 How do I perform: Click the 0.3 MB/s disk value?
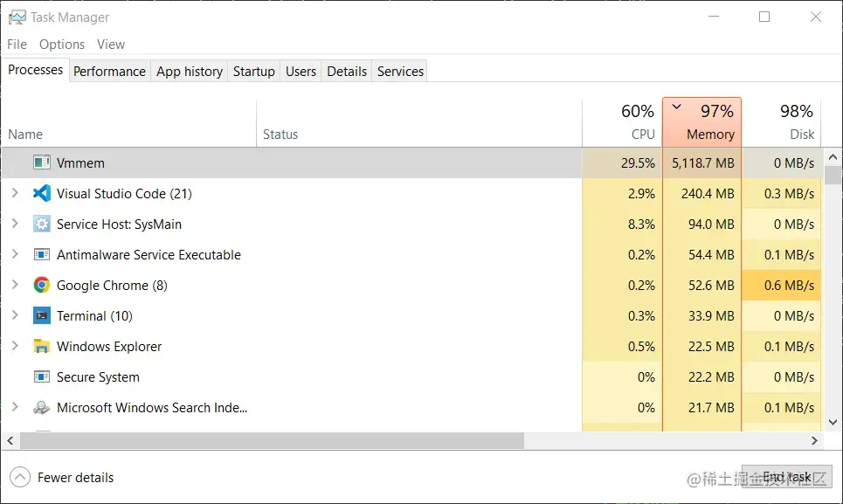coord(789,193)
